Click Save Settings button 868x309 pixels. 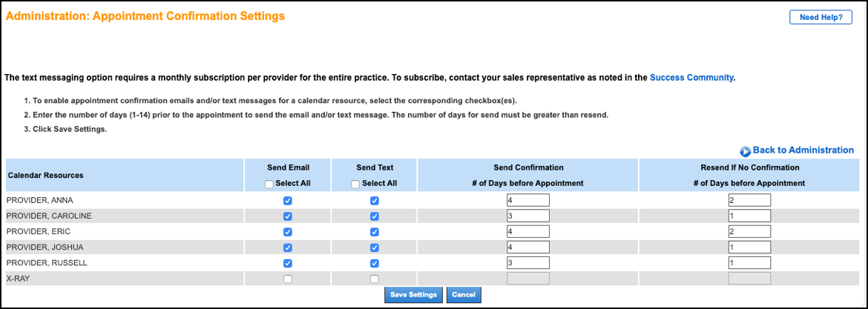coord(413,295)
